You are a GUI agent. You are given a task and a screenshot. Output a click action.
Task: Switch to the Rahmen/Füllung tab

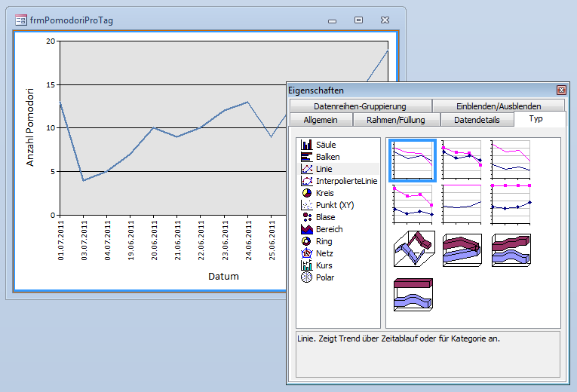(395, 120)
